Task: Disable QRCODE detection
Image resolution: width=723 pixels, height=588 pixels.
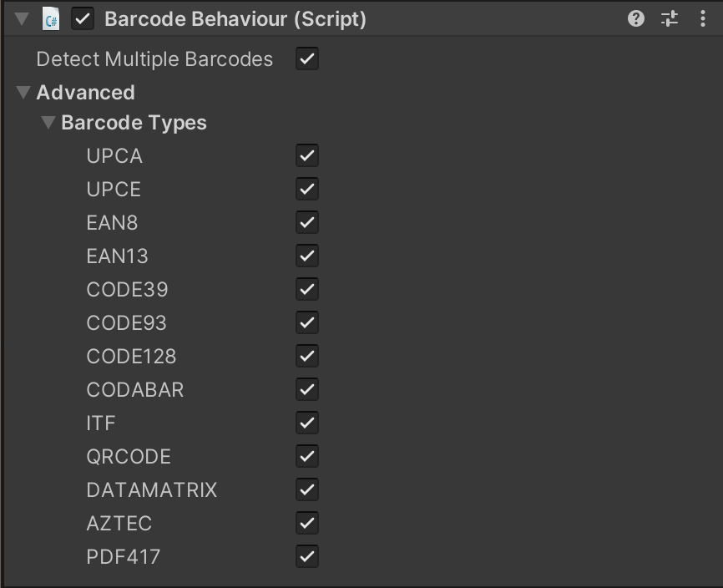Action: click(306, 456)
